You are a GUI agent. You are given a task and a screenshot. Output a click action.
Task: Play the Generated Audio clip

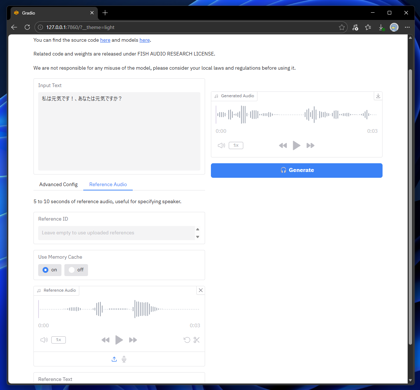(x=296, y=145)
